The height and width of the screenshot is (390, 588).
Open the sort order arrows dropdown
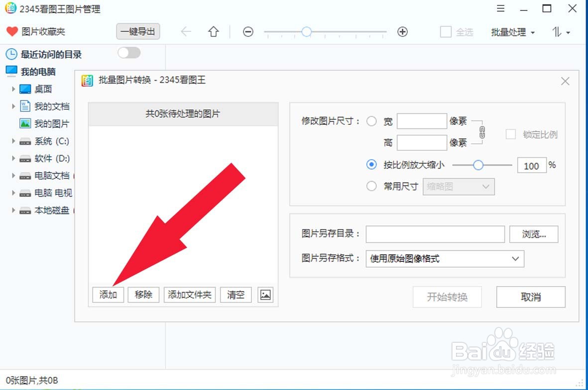pos(561,32)
